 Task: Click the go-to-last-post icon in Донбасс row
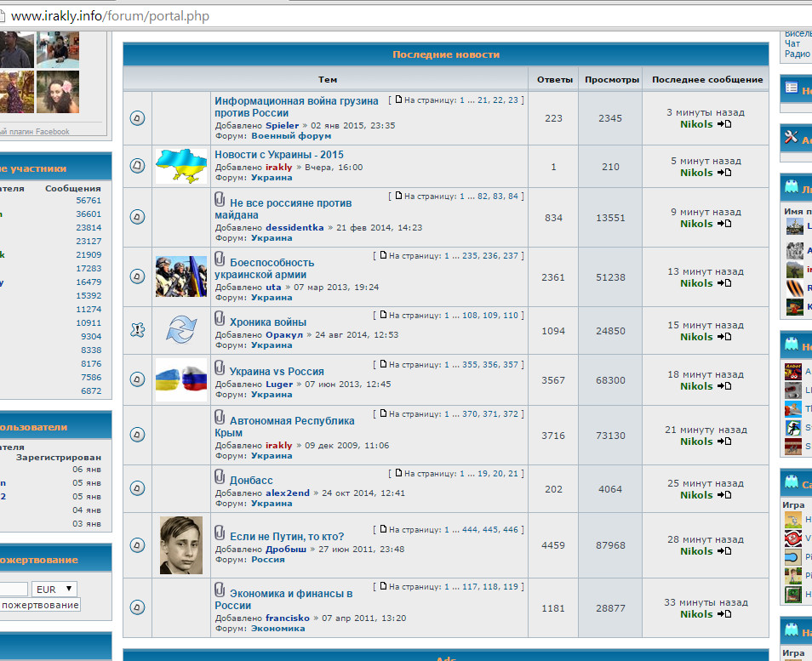point(724,495)
